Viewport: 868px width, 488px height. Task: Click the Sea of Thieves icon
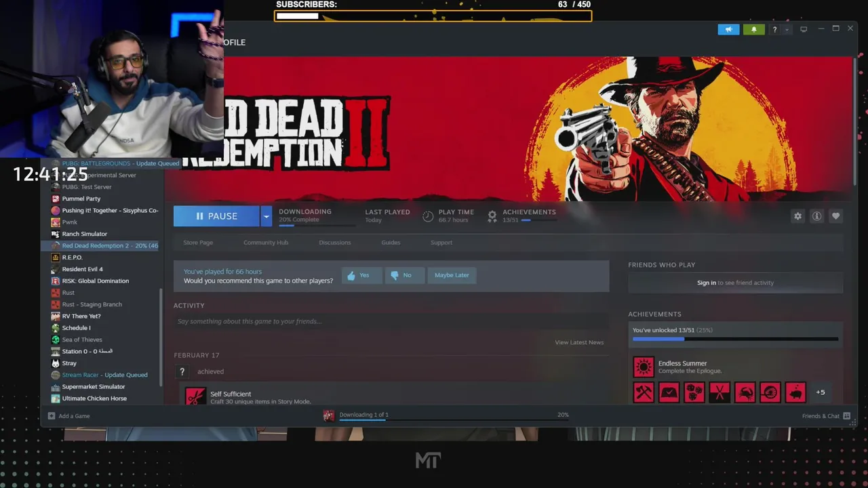point(56,340)
